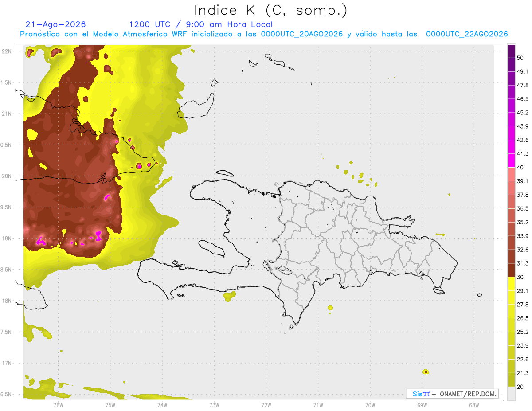Click the color scale value 33.9
Screen dimensions: 532x411
point(523,236)
